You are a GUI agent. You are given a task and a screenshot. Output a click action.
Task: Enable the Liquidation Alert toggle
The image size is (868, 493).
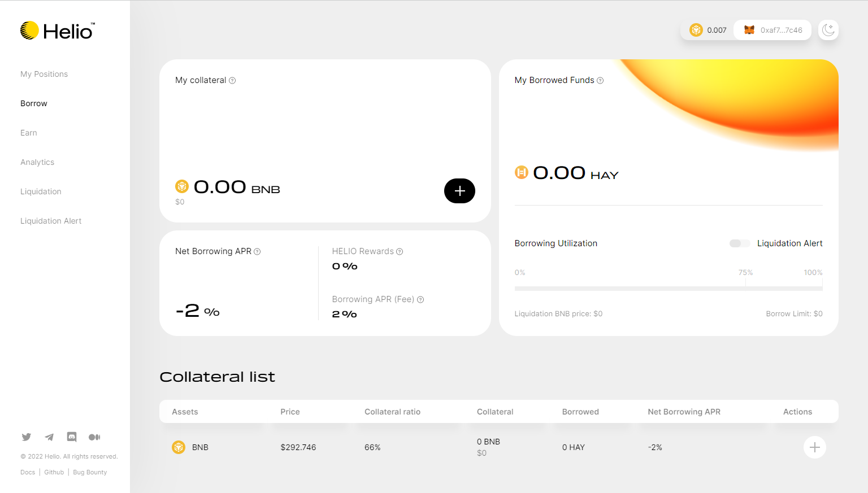click(x=739, y=243)
